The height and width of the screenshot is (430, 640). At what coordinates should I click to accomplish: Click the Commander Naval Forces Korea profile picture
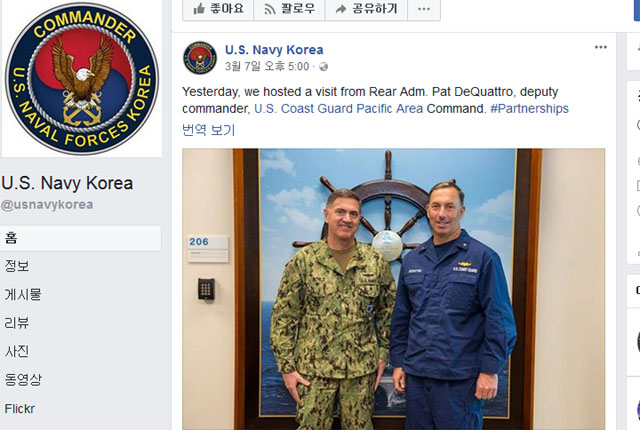[x=82, y=78]
